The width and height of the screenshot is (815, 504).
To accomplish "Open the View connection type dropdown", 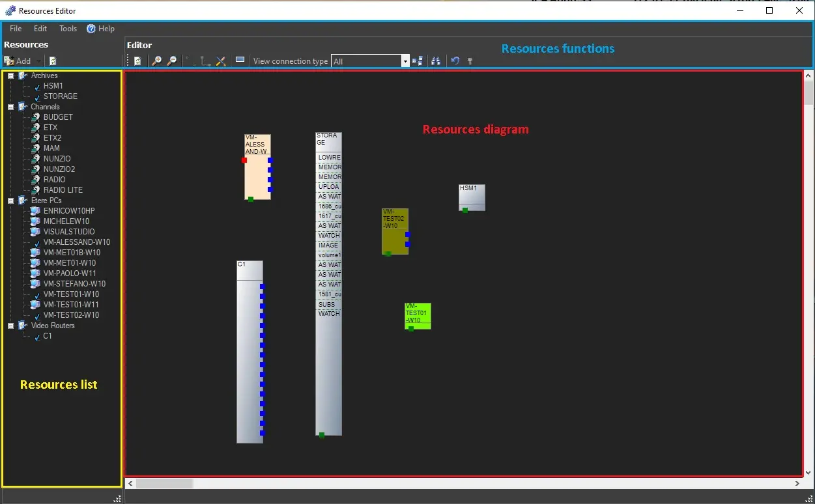I will pyautogui.click(x=405, y=61).
